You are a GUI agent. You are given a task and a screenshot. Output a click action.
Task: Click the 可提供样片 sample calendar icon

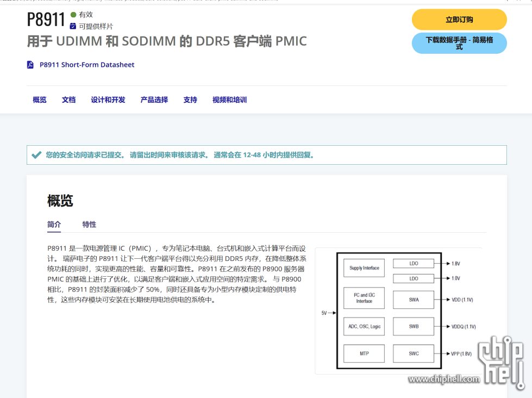pos(73,26)
